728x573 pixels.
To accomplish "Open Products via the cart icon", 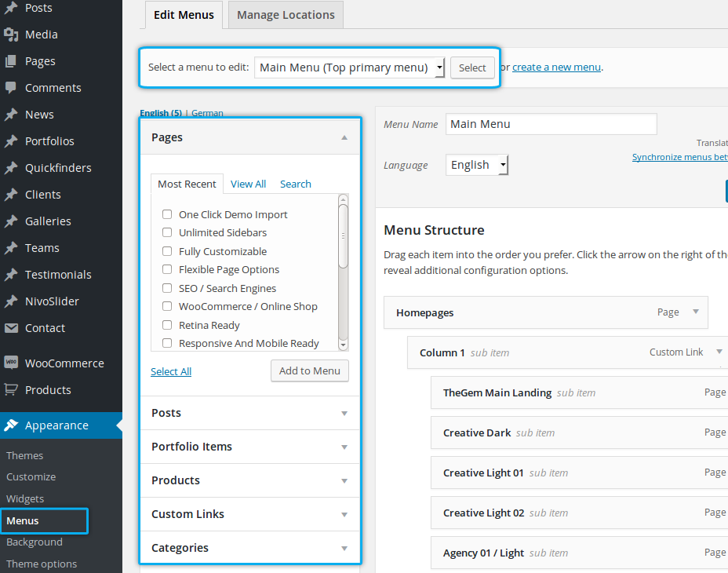I will pos(11,389).
